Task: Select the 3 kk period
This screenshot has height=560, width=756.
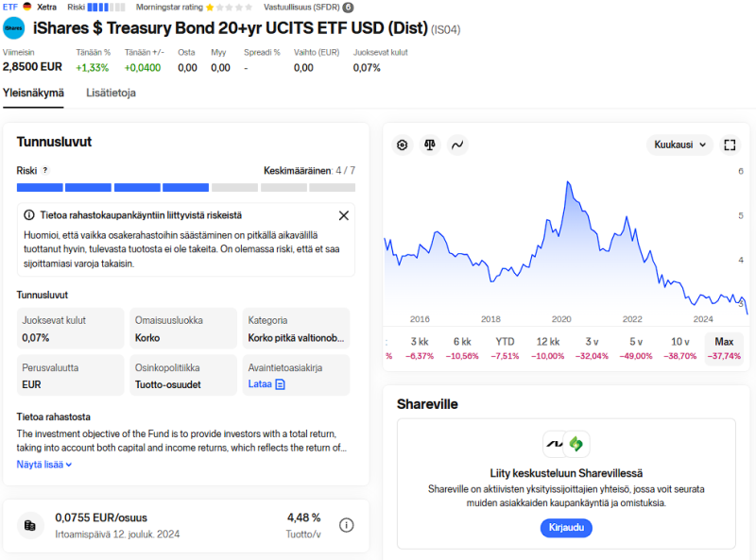Action: 420,348
